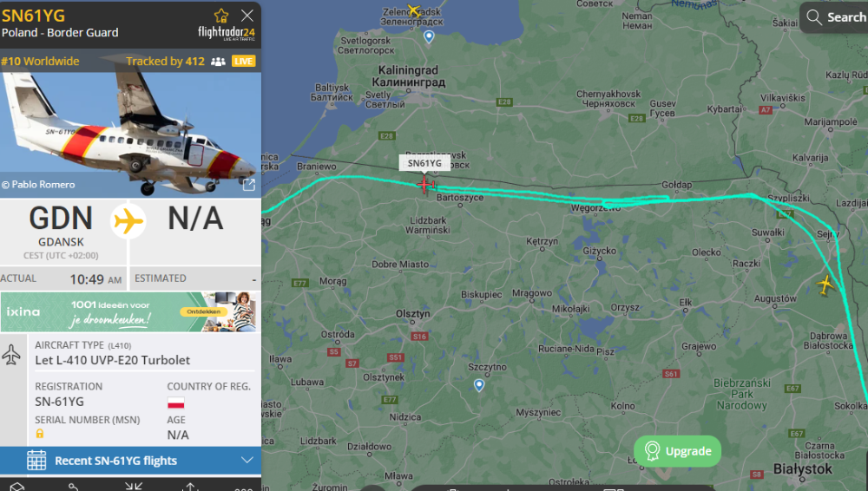Select the yellow aircraft near Zelenogradsk
The width and height of the screenshot is (868, 491).
click(413, 10)
